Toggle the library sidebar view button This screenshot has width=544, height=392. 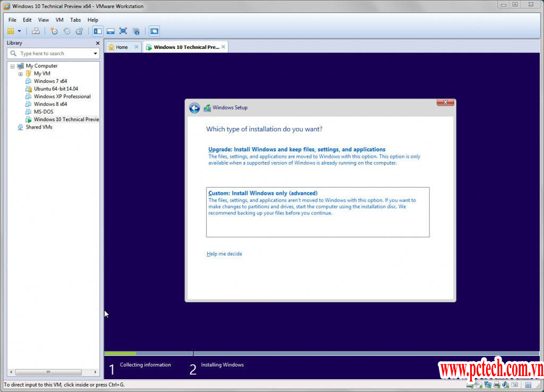point(98,31)
